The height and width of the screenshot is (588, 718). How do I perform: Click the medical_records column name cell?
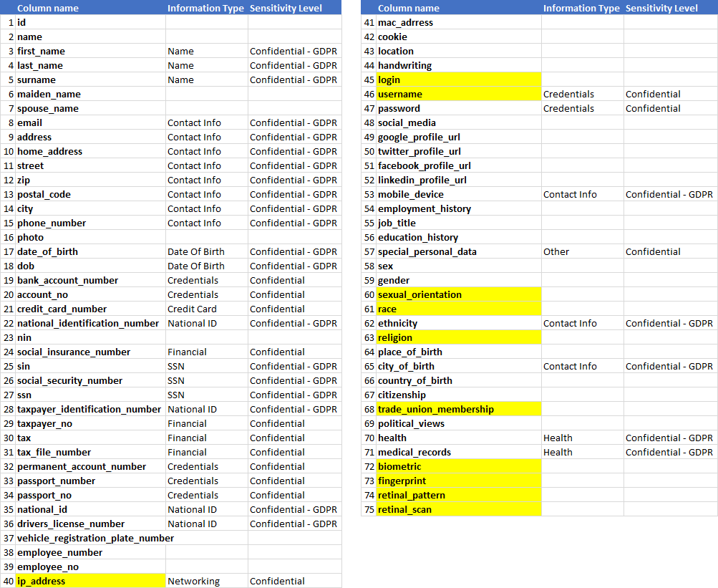coord(458,452)
